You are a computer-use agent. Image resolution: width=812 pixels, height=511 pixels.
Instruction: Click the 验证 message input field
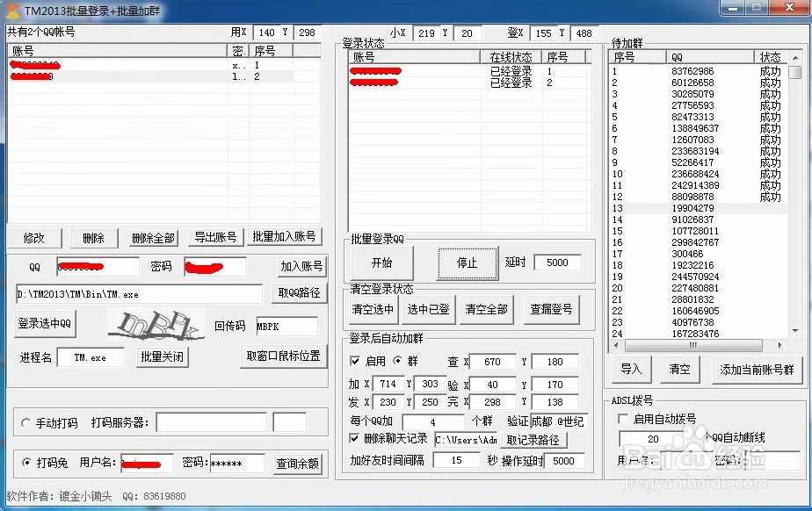(x=559, y=421)
